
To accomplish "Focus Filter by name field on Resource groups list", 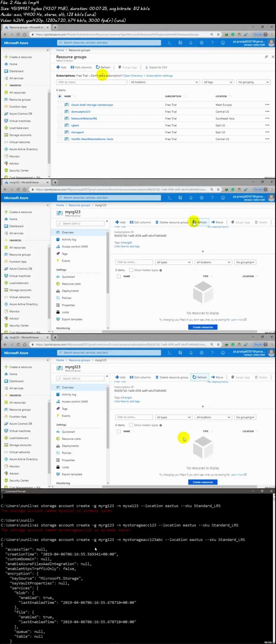I will (92, 82).
